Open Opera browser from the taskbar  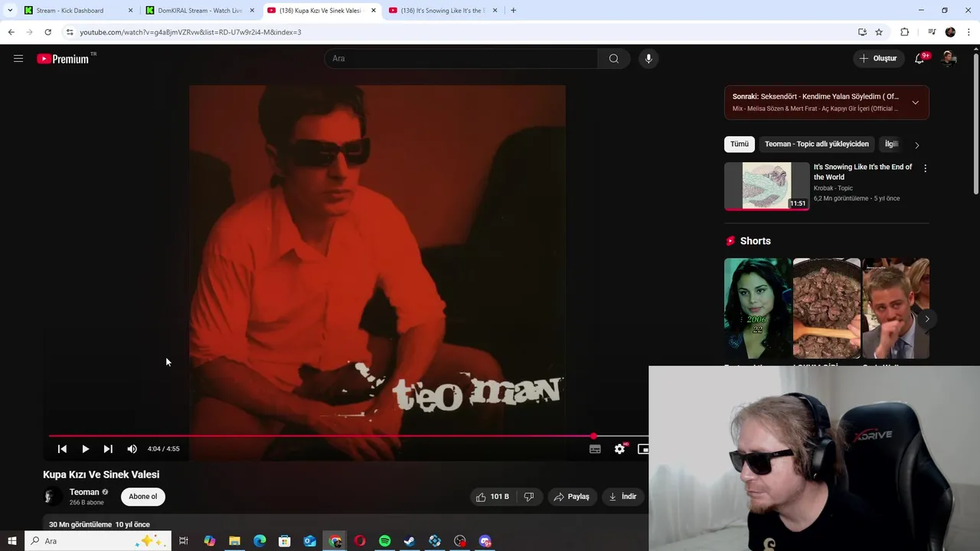[x=360, y=541]
